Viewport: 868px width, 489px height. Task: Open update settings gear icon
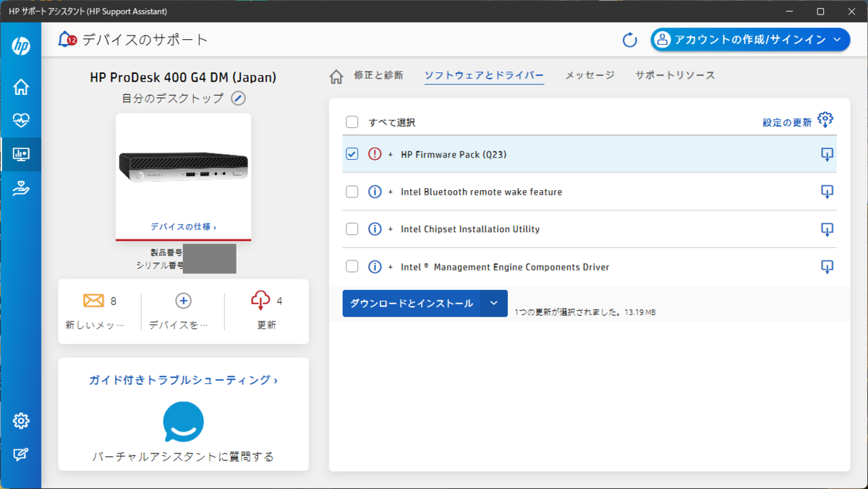pos(825,120)
